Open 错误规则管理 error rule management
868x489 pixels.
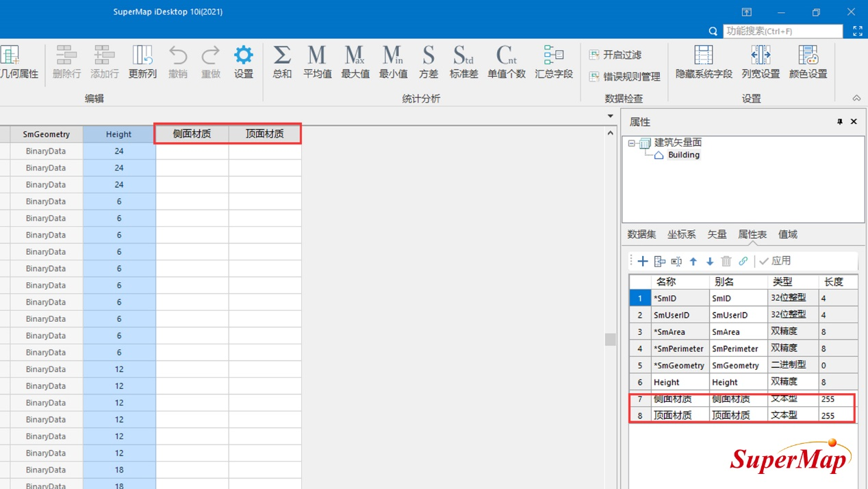pyautogui.click(x=624, y=77)
